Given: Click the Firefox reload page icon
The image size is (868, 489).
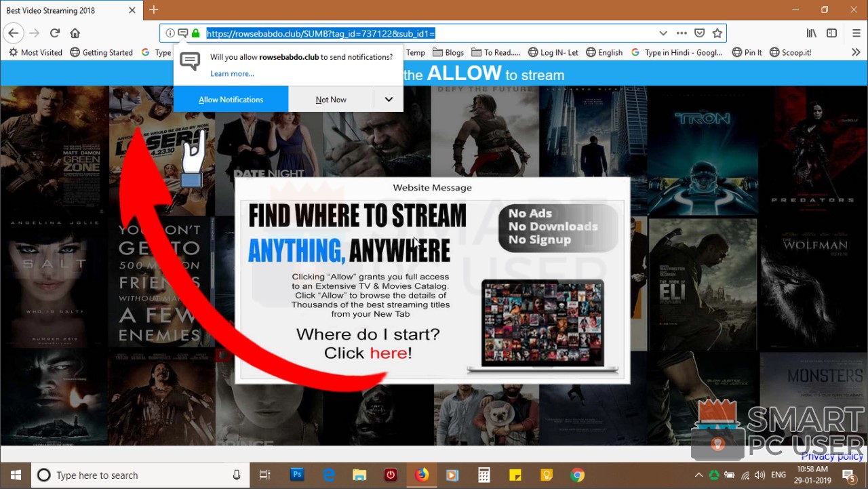Looking at the screenshot, I should 55,33.
